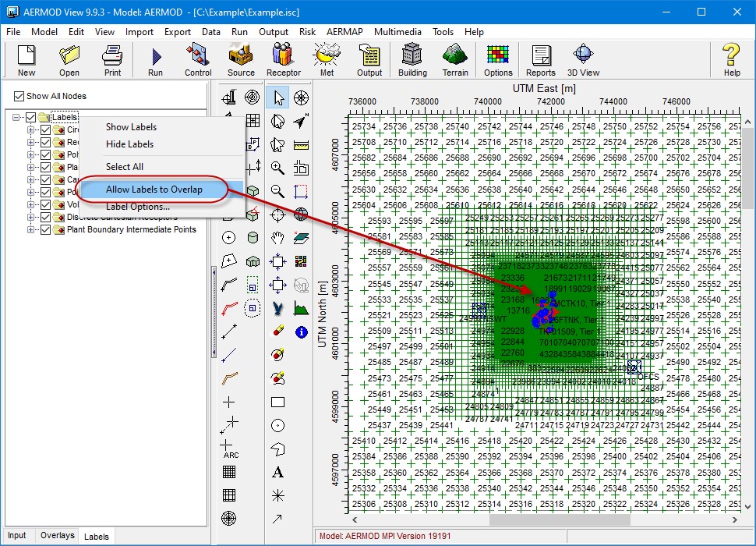Click the blue information icon
756x546 pixels.
coord(302,331)
